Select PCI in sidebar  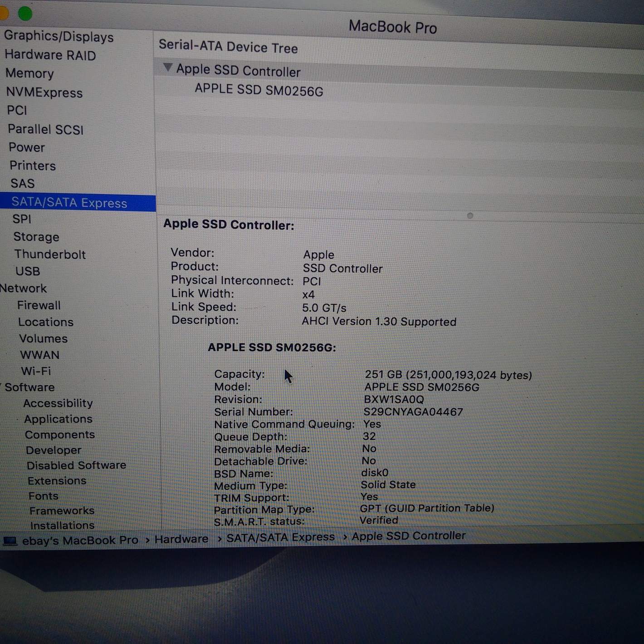coord(17,110)
